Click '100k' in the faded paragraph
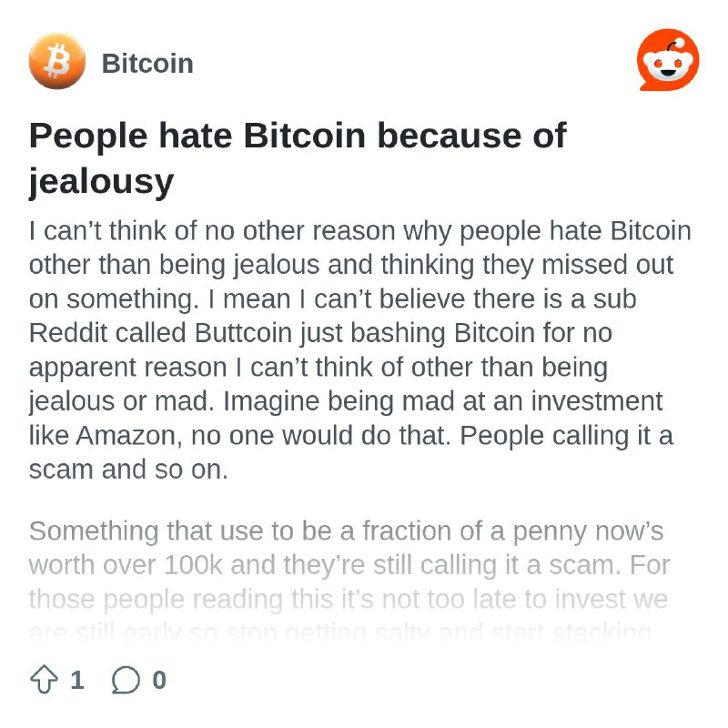This screenshot has width=728, height=728. (193, 565)
